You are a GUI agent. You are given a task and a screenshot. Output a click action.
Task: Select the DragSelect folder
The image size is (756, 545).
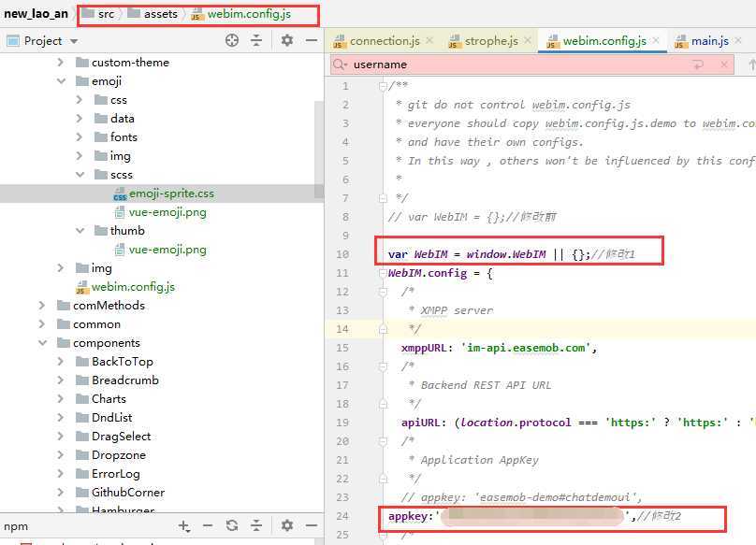click(121, 437)
